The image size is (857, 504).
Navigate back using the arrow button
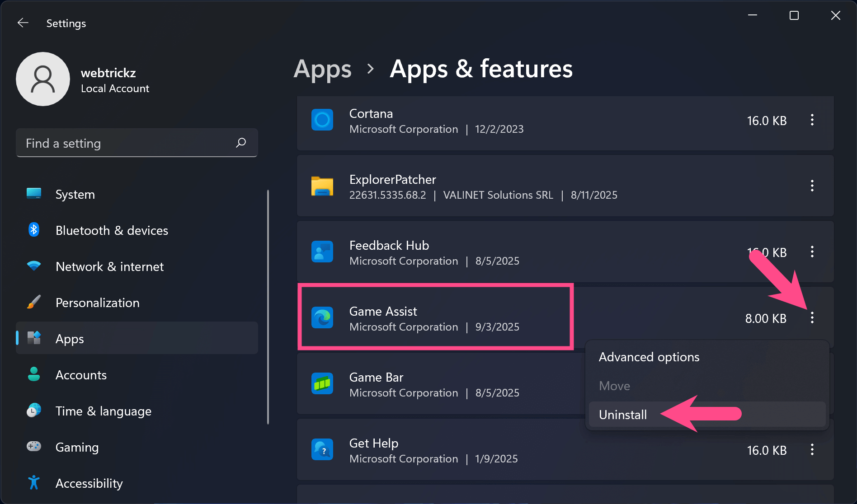(x=23, y=23)
